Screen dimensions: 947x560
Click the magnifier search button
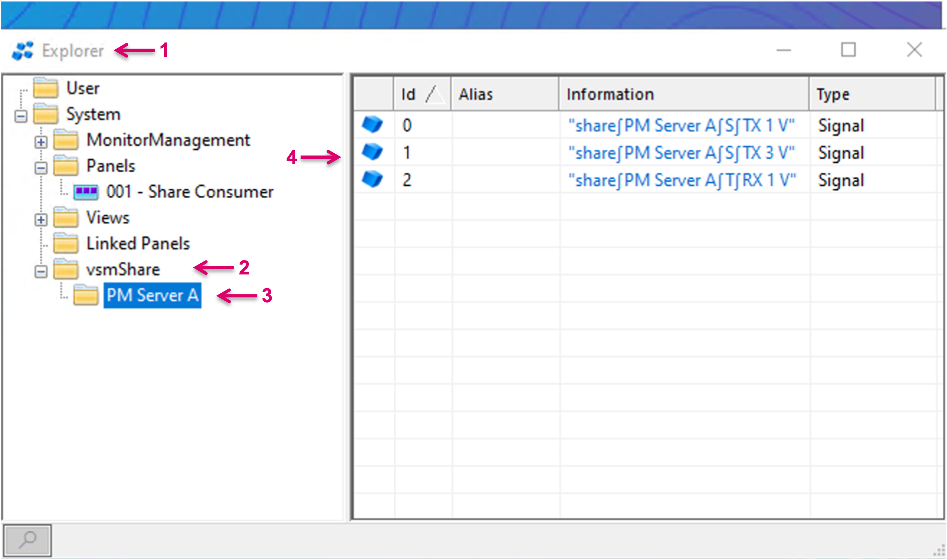27,540
